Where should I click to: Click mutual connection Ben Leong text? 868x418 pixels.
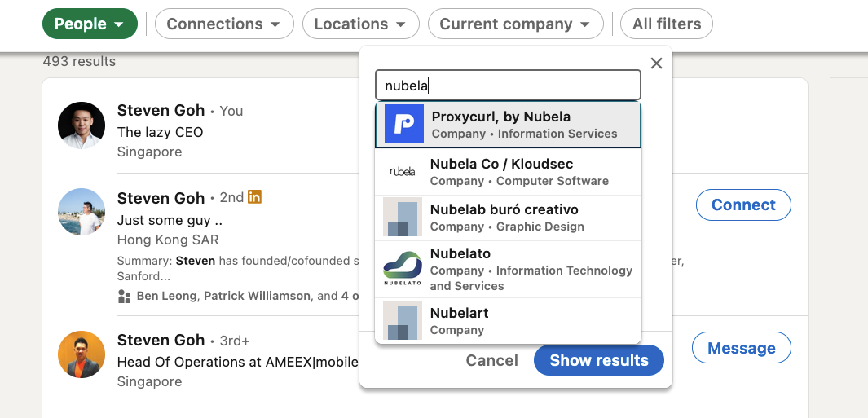166,297
